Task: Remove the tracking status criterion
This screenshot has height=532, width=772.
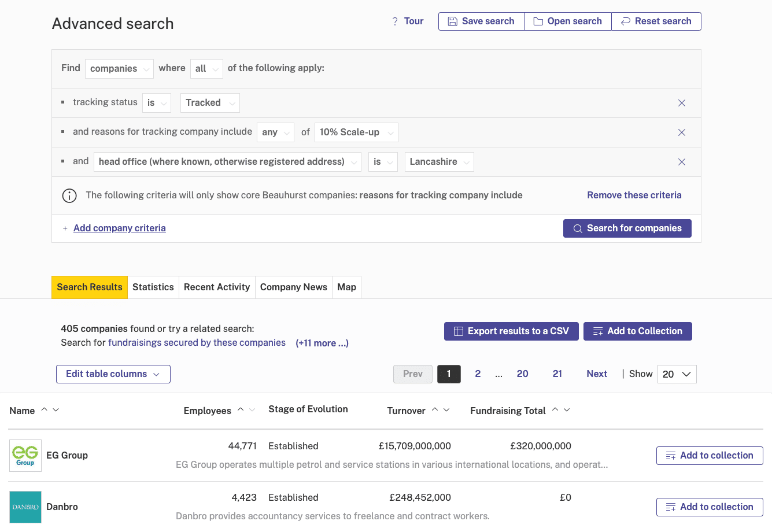Action: click(x=682, y=103)
